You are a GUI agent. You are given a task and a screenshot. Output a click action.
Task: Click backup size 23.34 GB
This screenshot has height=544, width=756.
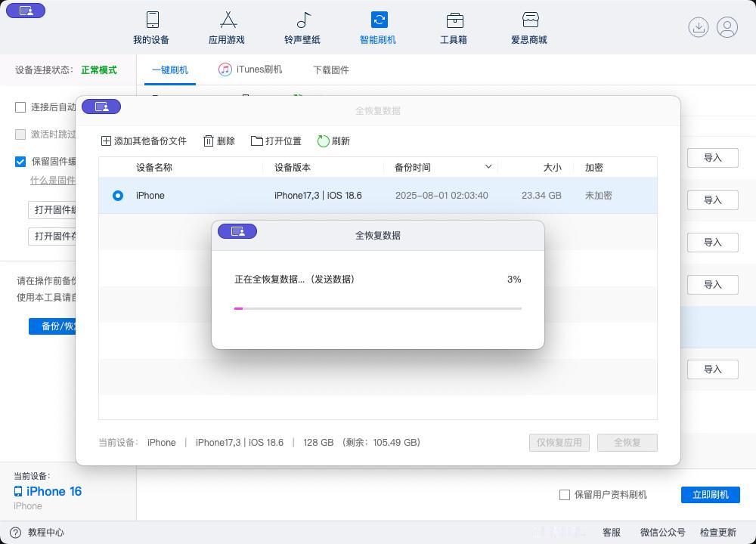point(541,196)
